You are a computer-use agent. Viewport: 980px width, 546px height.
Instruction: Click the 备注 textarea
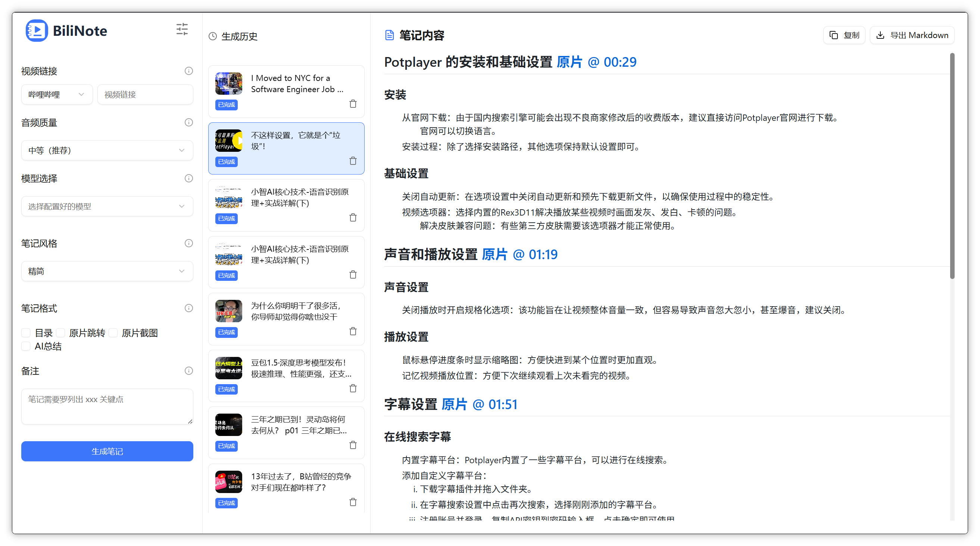pos(107,407)
